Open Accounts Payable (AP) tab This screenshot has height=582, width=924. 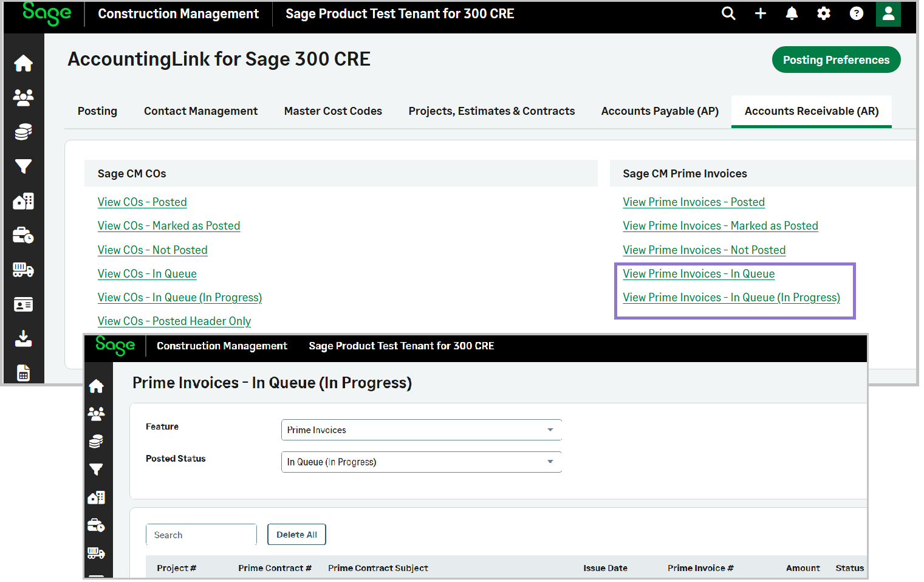[660, 111]
